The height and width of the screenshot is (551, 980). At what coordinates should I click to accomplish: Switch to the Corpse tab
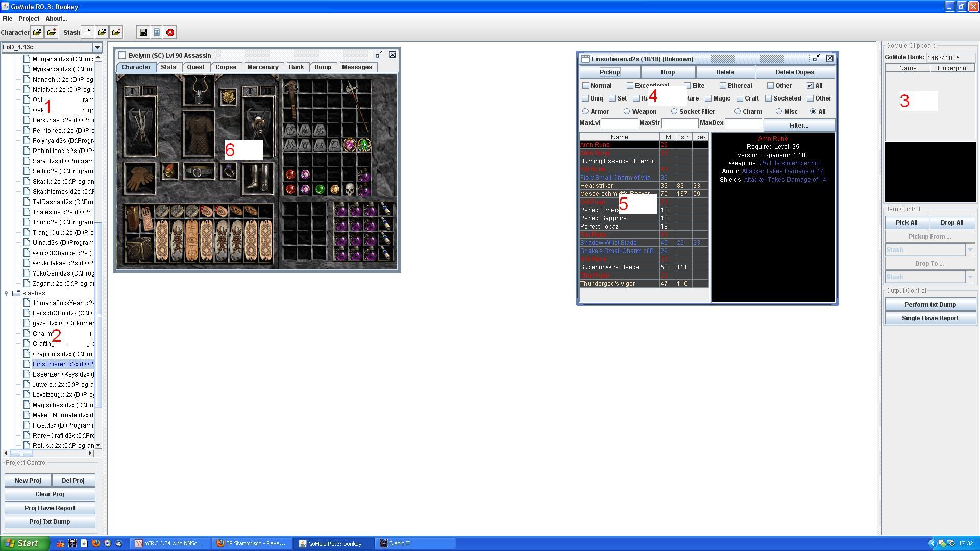[x=226, y=67]
